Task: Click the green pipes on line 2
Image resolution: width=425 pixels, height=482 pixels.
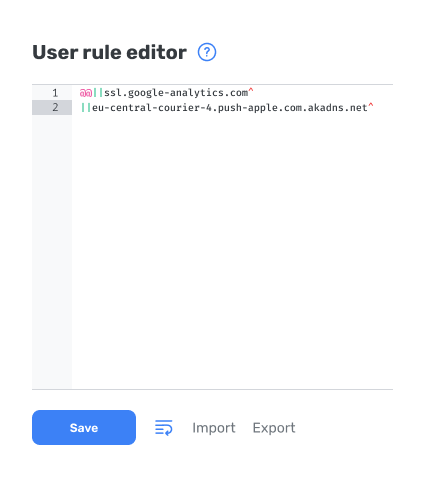Action: [x=86, y=108]
